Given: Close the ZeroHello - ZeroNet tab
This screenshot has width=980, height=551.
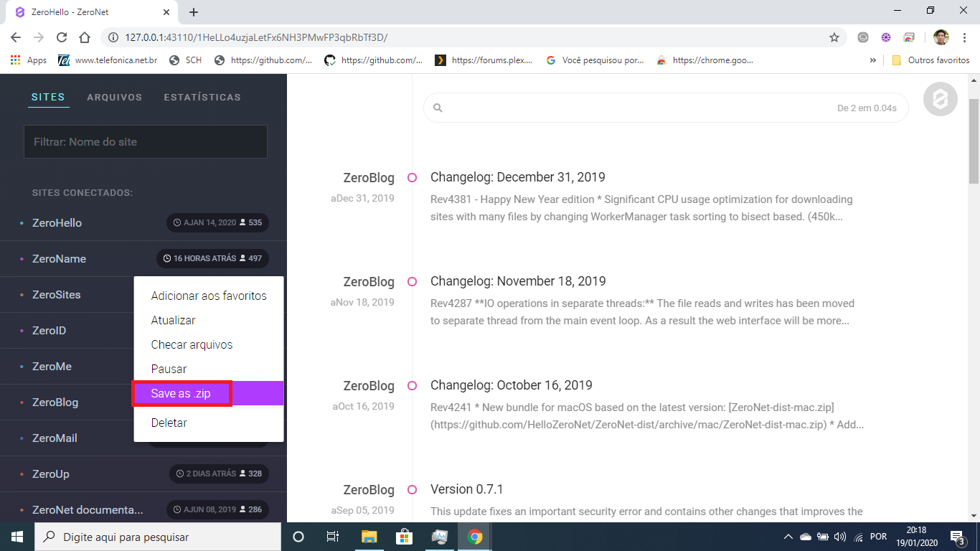Looking at the screenshot, I should 166,12.
